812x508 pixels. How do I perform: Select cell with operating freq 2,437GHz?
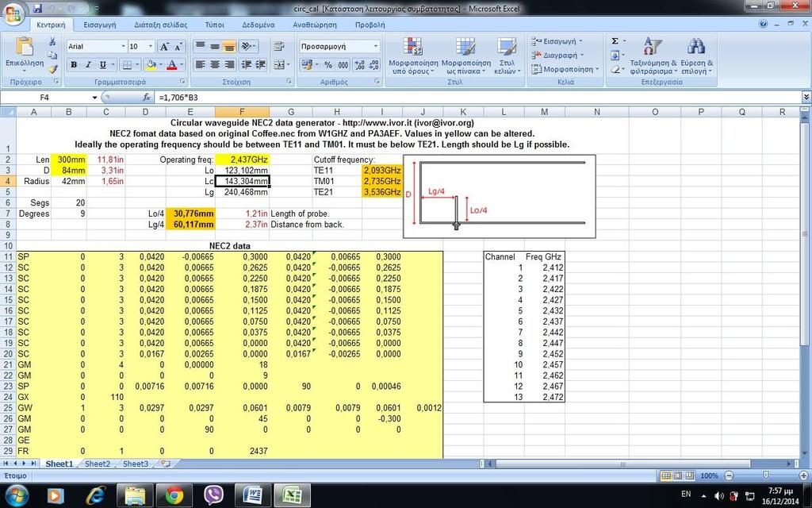click(x=242, y=160)
